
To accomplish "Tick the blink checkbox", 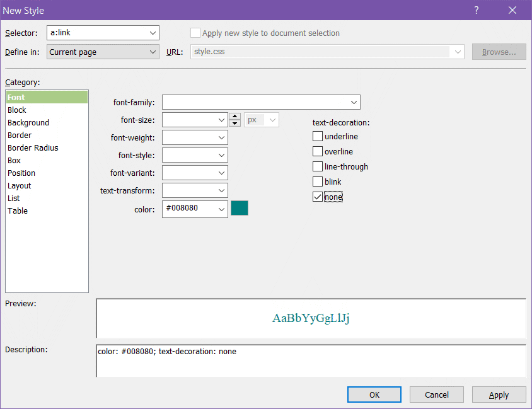I will pyautogui.click(x=318, y=182).
